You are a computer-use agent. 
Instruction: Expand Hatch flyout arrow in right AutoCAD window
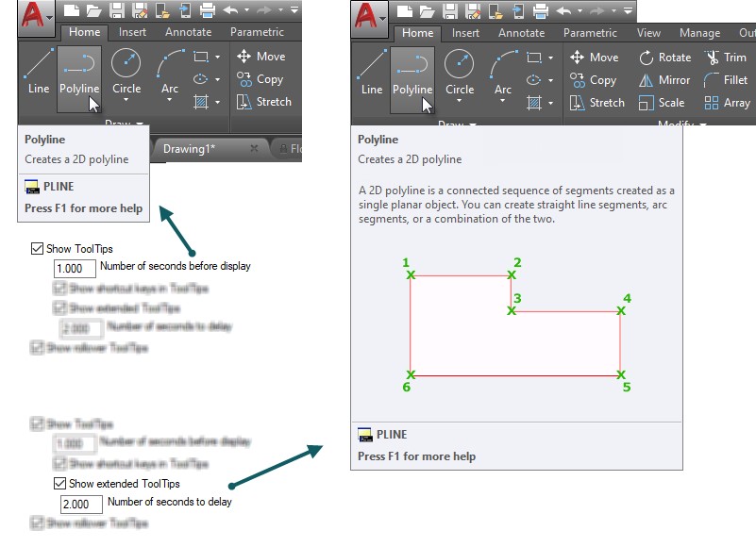point(550,103)
